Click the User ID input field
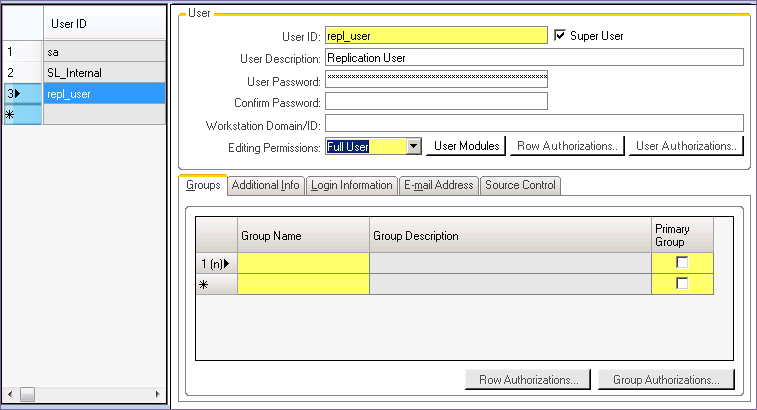Screen dimensions: 757x410 click(x=436, y=36)
